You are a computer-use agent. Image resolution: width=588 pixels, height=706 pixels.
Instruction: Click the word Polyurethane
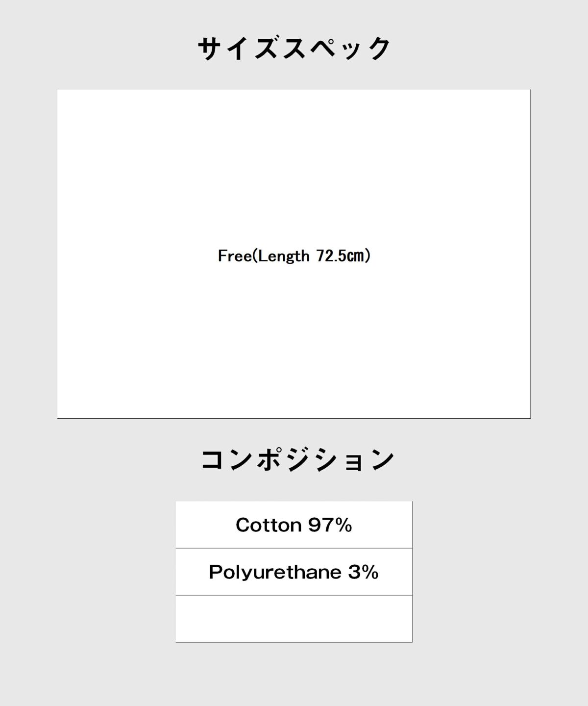coord(275,573)
